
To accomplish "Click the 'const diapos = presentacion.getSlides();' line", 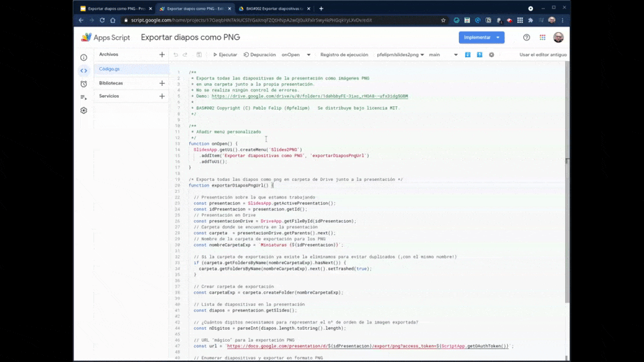I will pyautogui.click(x=245, y=310).
